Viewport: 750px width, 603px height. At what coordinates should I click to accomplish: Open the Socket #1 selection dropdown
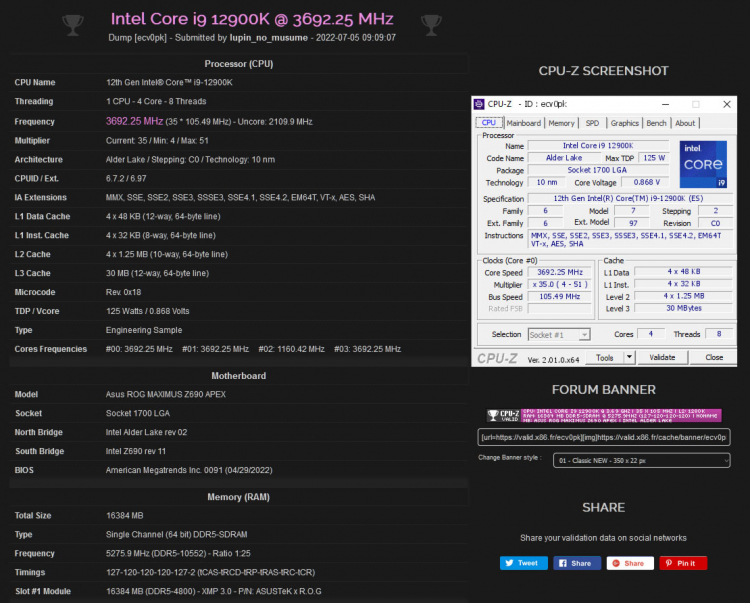[557, 334]
